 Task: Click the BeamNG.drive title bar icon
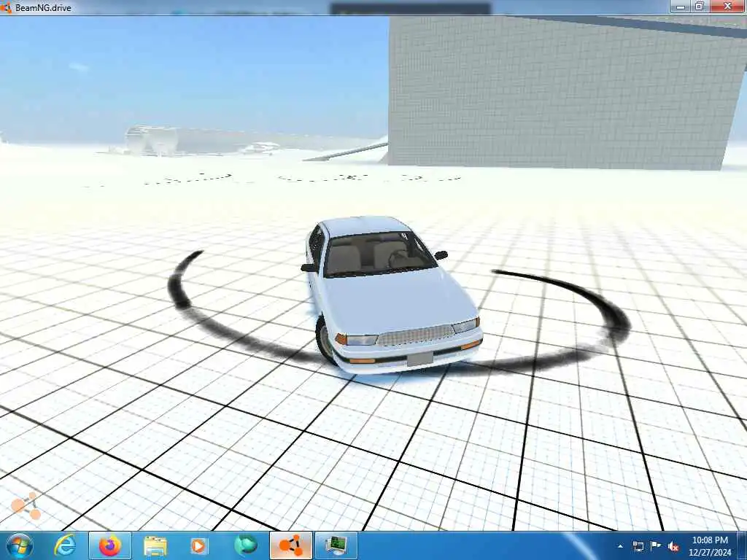(x=6, y=7)
